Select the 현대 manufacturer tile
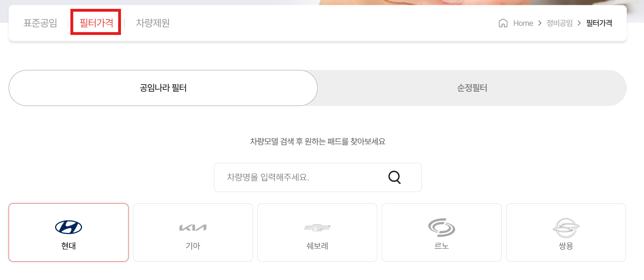Viewport: 644px width, 280px height. pyautogui.click(x=68, y=232)
